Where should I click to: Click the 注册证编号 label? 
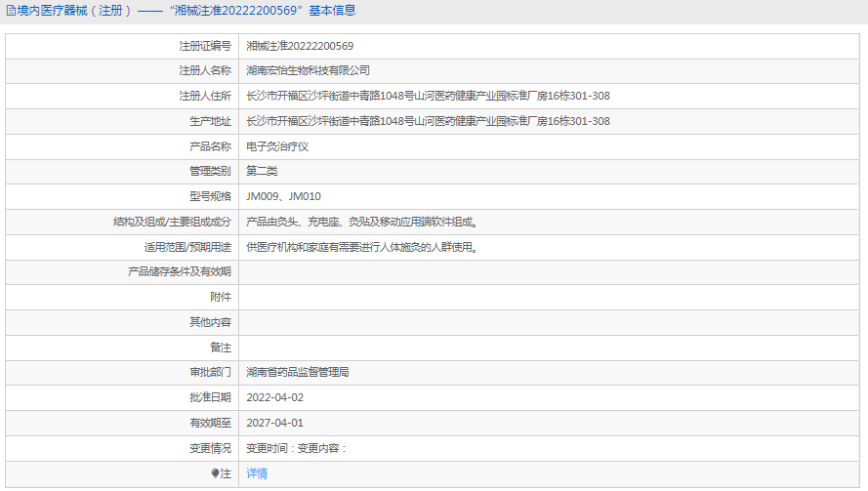pyautogui.click(x=205, y=46)
